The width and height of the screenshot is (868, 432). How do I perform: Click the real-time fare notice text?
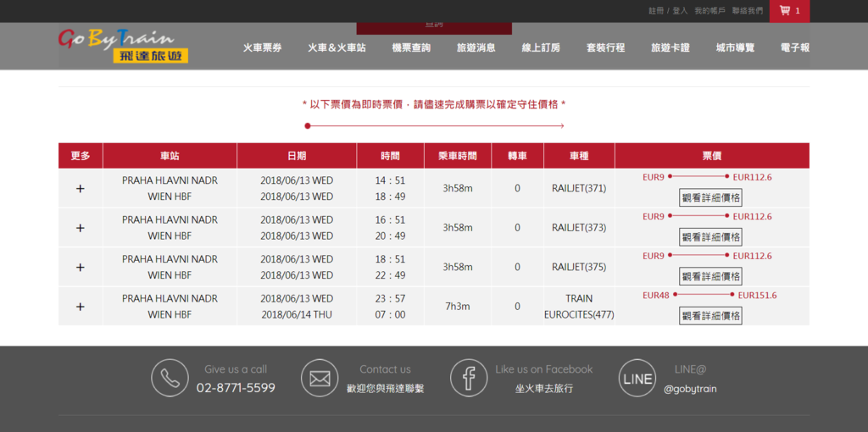(434, 104)
